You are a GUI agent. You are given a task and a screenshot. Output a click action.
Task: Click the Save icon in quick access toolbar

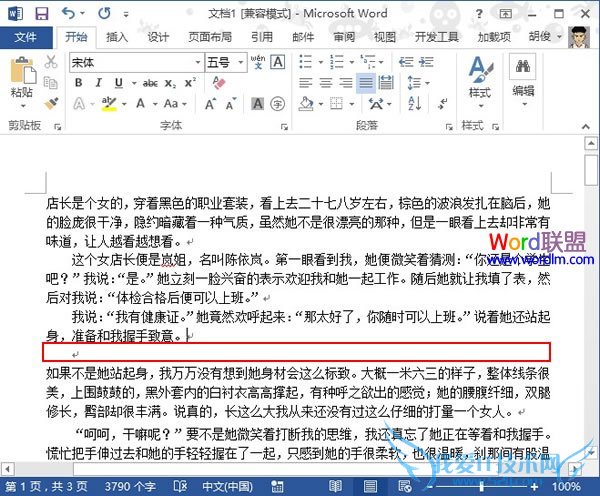[41, 14]
